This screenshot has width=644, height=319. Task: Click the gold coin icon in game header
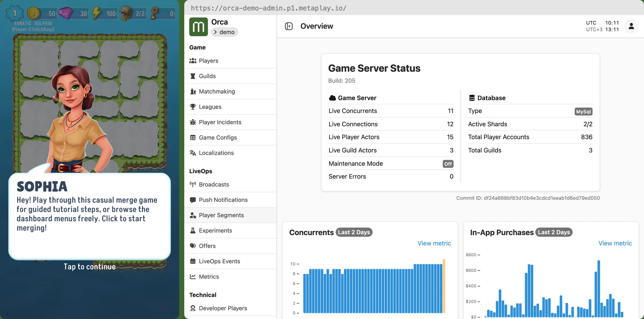pyautogui.click(x=33, y=13)
